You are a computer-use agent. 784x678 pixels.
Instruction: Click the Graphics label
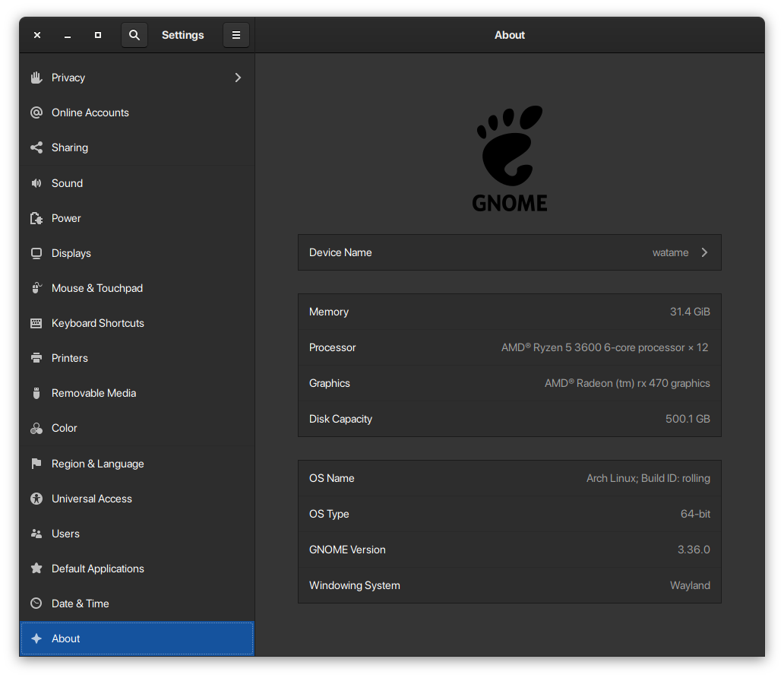[330, 383]
